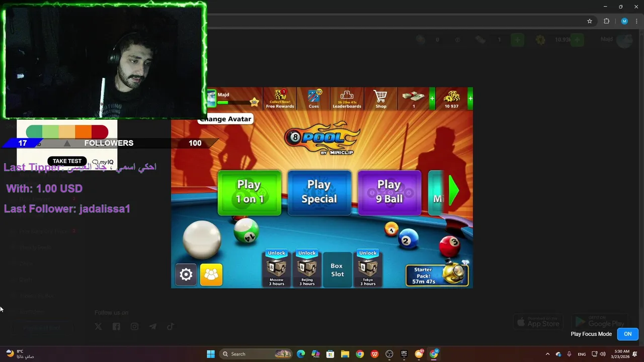The width and height of the screenshot is (644, 362).
Task: Open Microsoft 365 Copilot taskbar icon
Action: (315, 354)
